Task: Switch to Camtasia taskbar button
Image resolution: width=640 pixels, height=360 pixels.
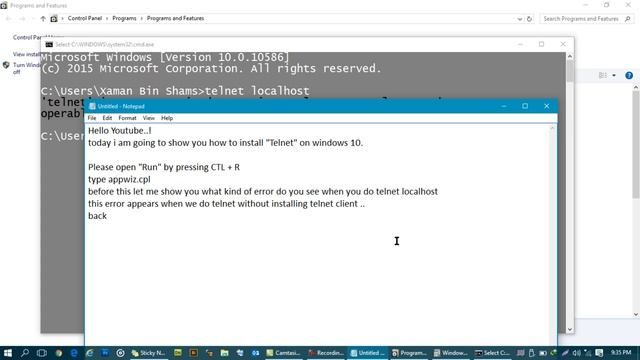Action: pos(284,353)
